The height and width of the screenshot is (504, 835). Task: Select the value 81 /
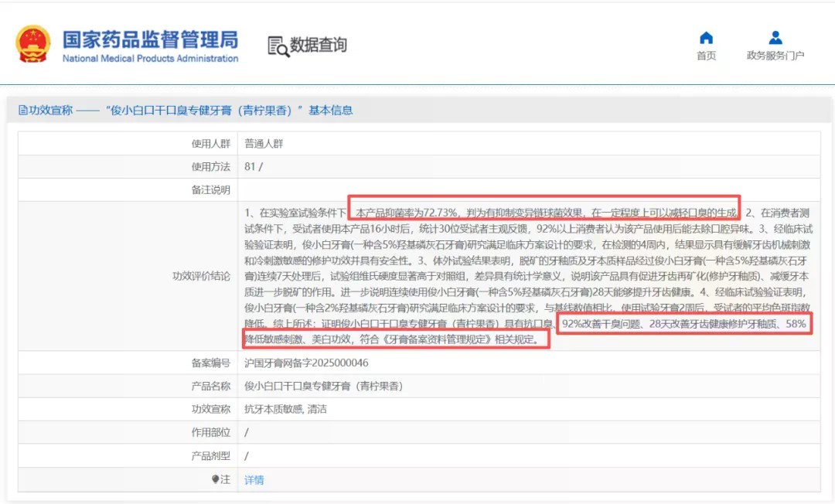coord(254,166)
